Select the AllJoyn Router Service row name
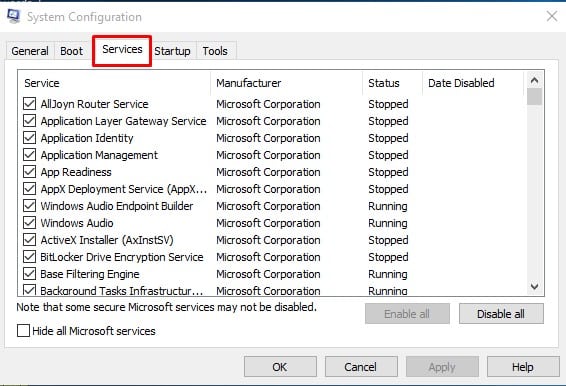The height and width of the screenshot is (386, 566). tap(95, 104)
